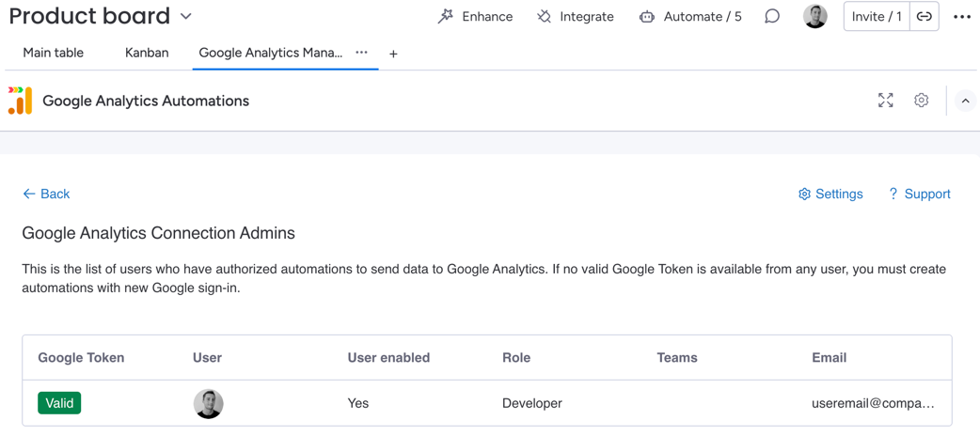The width and height of the screenshot is (980, 436).
Task: Add a new view with plus icon
Action: click(393, 54)
